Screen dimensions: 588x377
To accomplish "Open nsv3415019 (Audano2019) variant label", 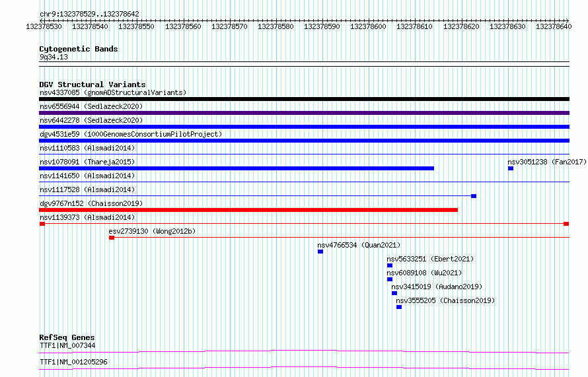I will 437,287.
